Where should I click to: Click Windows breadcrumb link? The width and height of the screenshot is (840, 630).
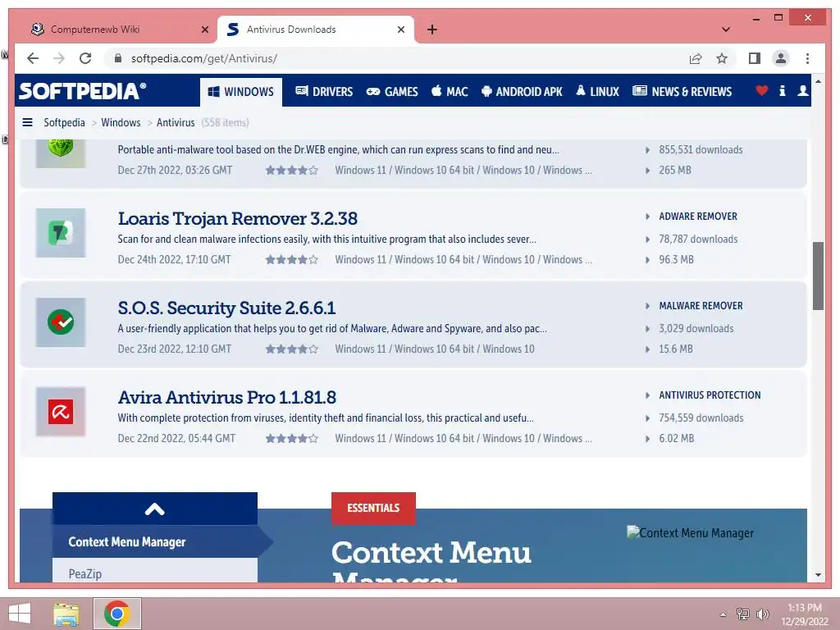[x=121, y=123]
